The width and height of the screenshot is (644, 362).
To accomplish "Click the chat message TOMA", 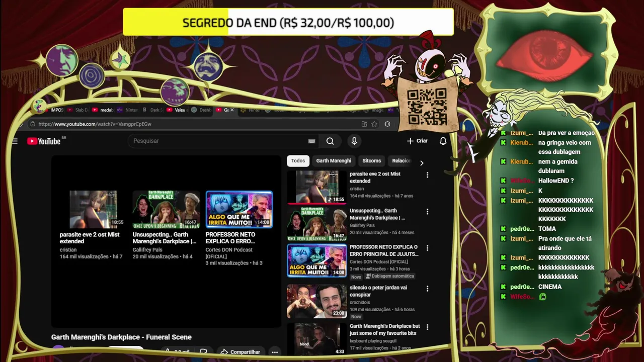I will (547, 229).
